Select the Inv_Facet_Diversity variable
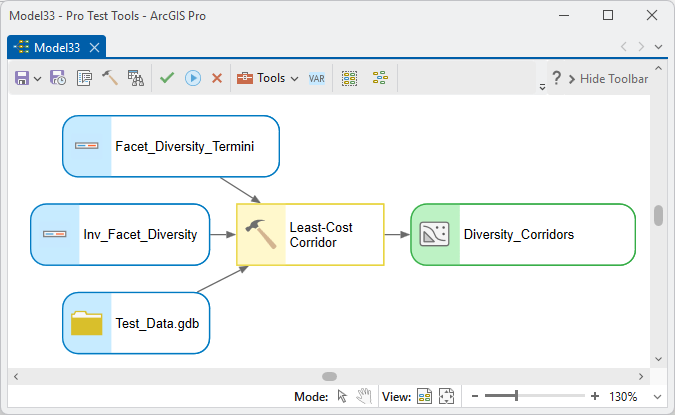The image size is (675, 415). (x=120, y=234)
